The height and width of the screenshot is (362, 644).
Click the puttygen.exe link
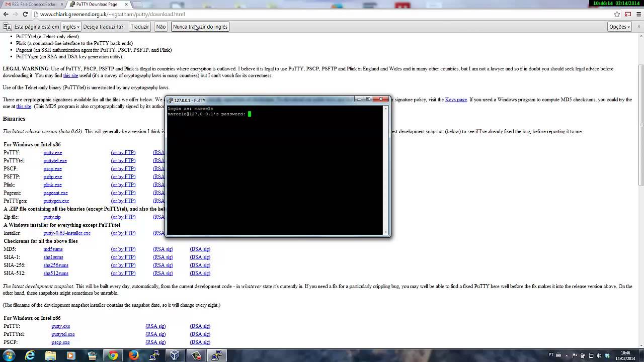pos(56,201)
